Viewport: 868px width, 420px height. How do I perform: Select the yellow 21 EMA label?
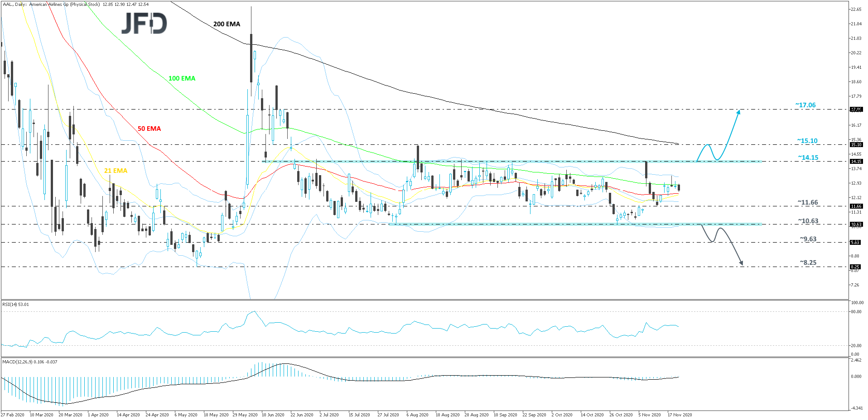116,171
